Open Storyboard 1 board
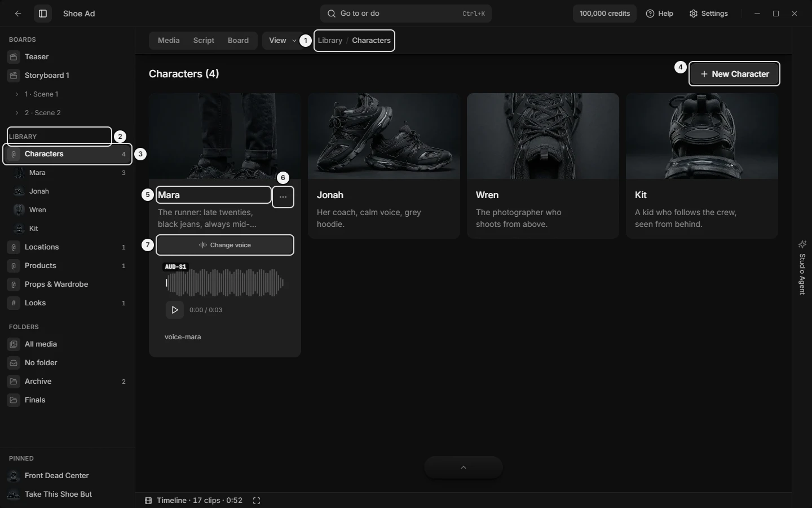 click(x=68, y=76)
